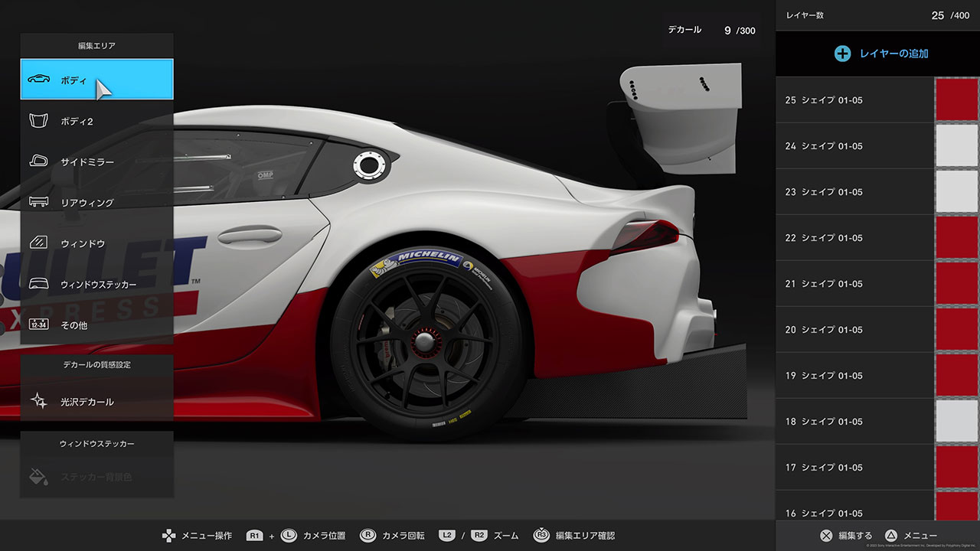Click the カメラ位置 prompt text
Viewport: 980px width, 551px height.
[324, 536]
